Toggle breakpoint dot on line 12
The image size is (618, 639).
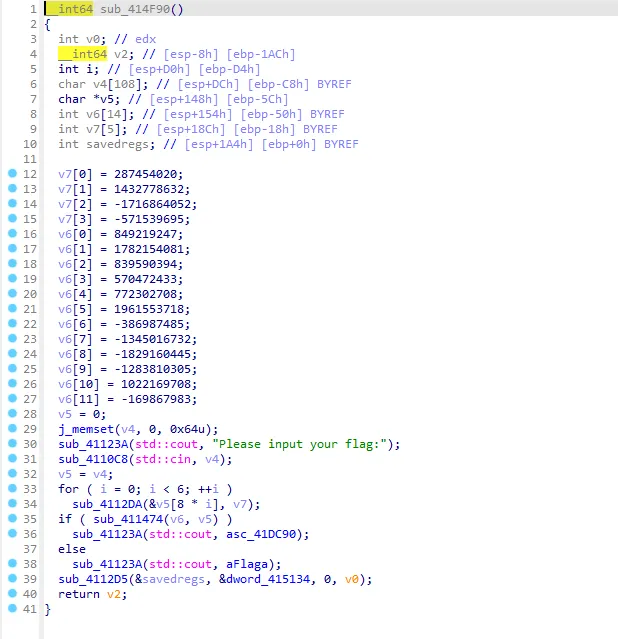12,174
